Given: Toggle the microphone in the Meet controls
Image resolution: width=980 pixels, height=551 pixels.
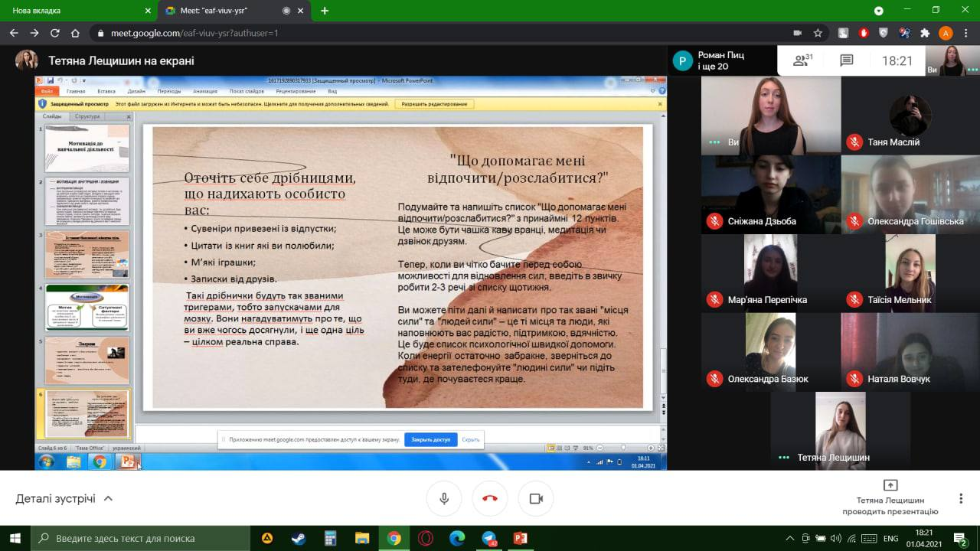Looking at the screenshot, I should (444, 498).
